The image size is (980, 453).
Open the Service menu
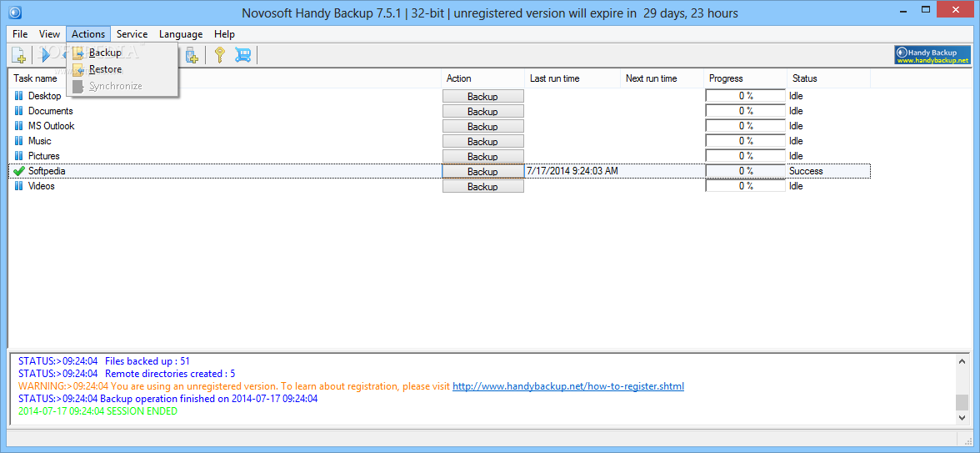(x=132, y=34)
